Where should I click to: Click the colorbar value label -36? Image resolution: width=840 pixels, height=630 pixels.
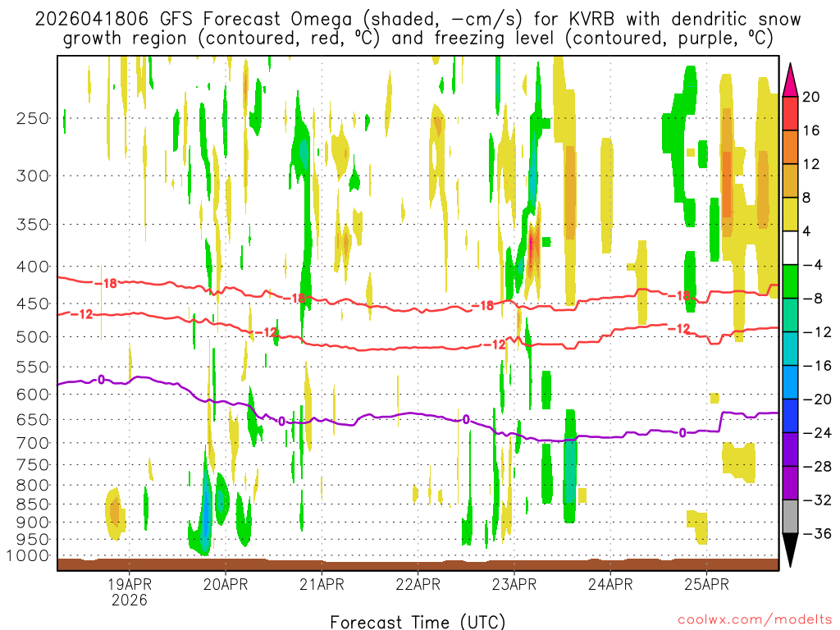[816, 533]
